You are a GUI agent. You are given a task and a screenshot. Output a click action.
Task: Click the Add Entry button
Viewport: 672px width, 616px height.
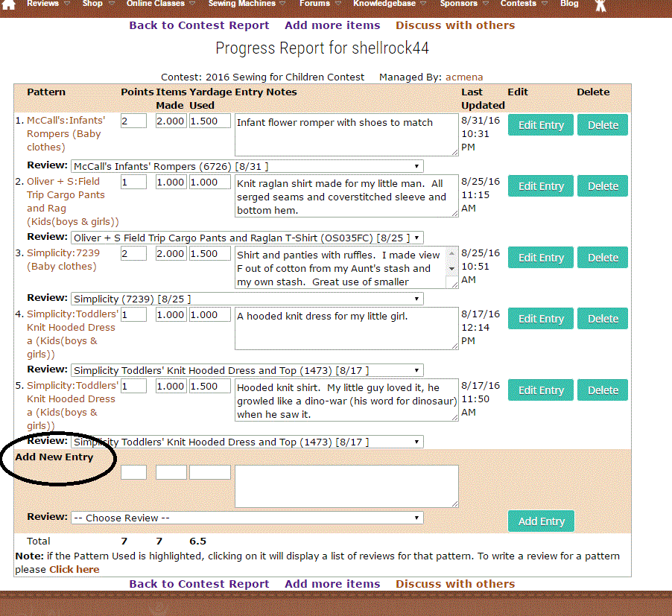coord(542,521)
